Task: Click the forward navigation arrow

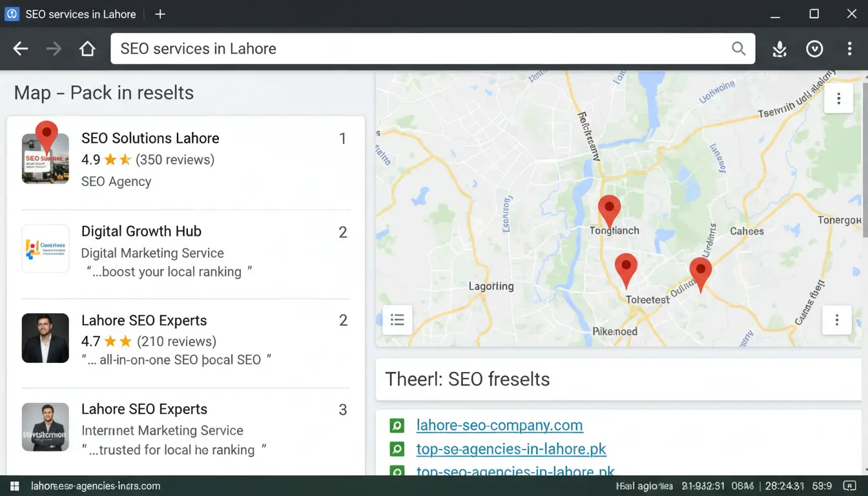Action: coord(54,49)
